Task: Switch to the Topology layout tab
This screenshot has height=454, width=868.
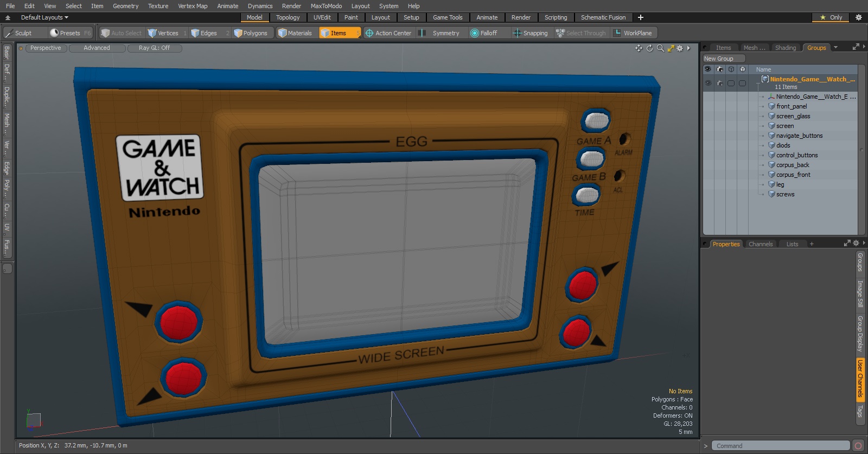Action: (288, 17)
